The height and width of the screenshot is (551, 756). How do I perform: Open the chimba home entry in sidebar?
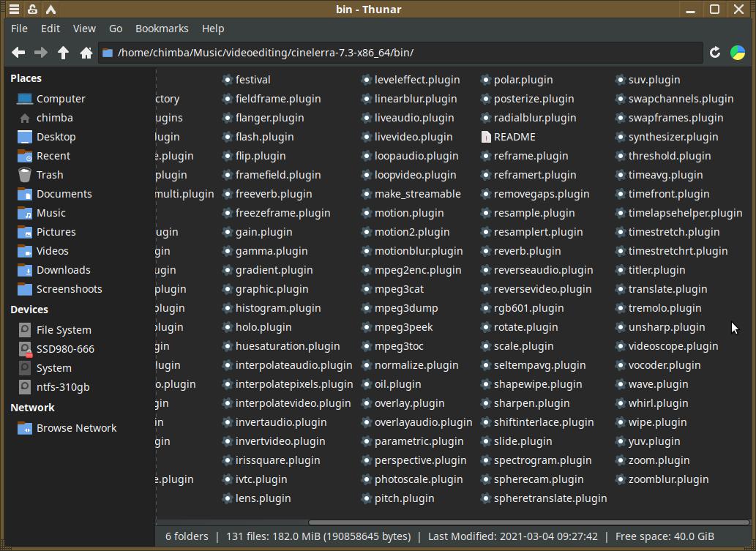[45, 118]
